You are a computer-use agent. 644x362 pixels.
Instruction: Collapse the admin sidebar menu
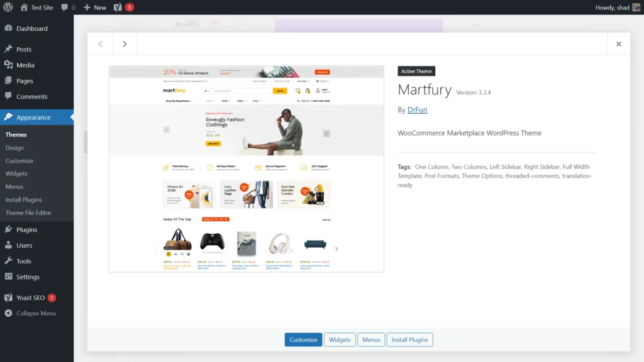36,314
